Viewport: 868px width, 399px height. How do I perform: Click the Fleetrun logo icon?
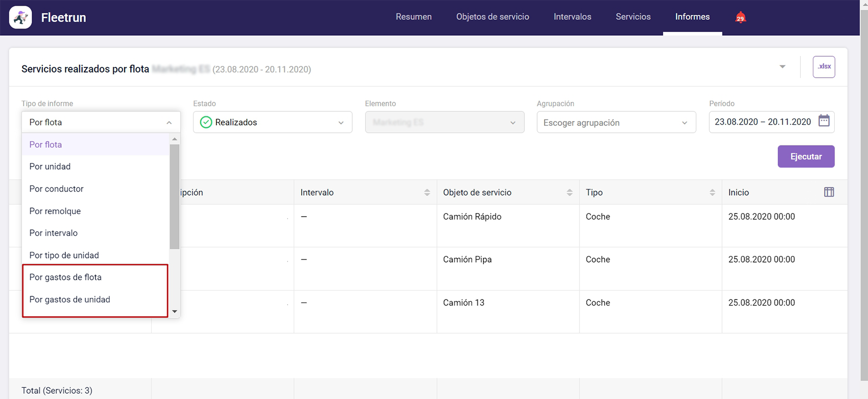(20, 17)
